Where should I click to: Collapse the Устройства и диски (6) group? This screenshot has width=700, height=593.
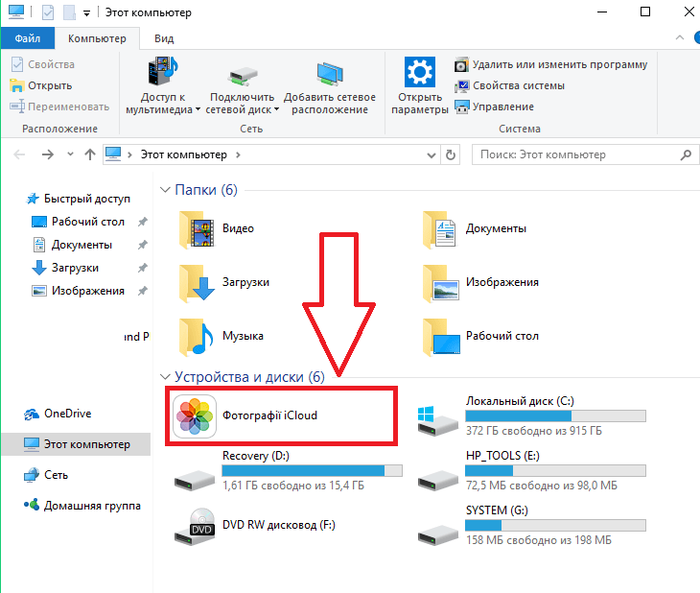(x=165, y=377)
